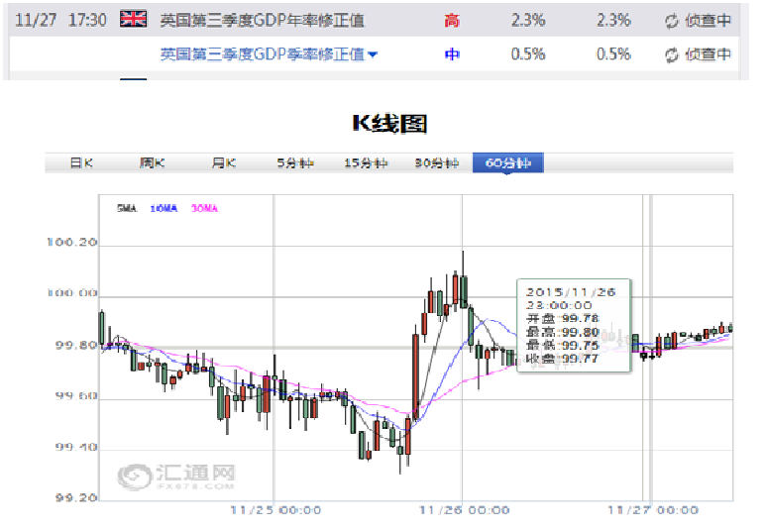Click the 17:30 time text

tap(87, 20)
